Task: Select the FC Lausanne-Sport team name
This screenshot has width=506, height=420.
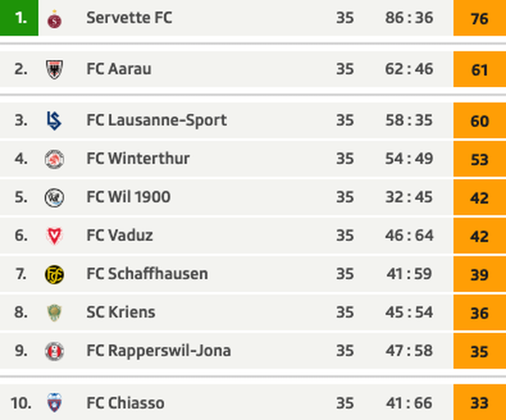Action: tap(156, 120)
